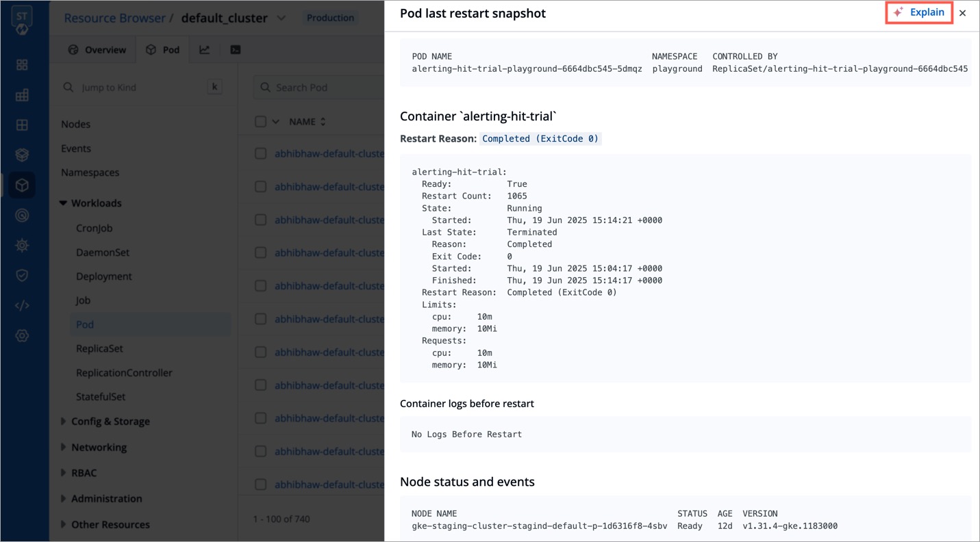The image size is (980, 542).
Task: Click the shield icon in the left sidebar
Action: coord(22,275)
